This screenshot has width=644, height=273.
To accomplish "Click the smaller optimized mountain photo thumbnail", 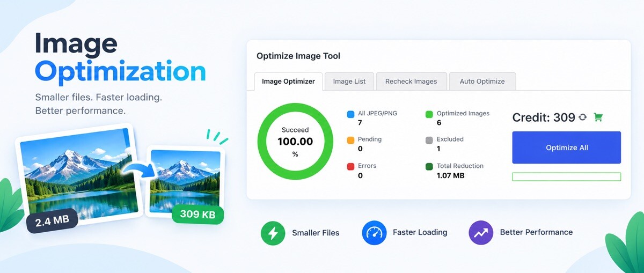I will (186, 182).
